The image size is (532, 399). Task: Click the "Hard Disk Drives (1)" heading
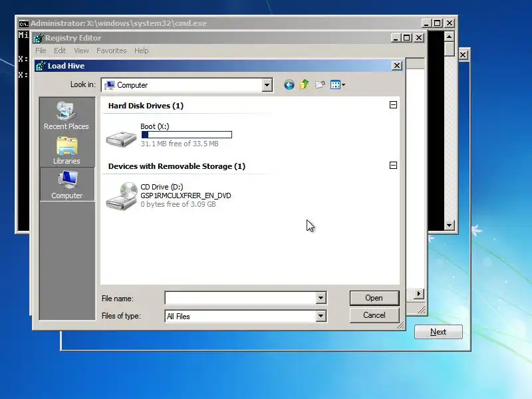[x=146, y=106]
